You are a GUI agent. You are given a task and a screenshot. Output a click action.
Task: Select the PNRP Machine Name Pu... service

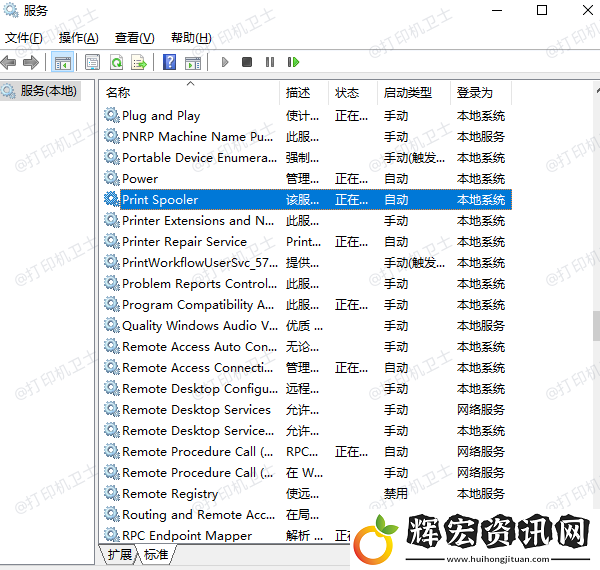pos(197,137)
